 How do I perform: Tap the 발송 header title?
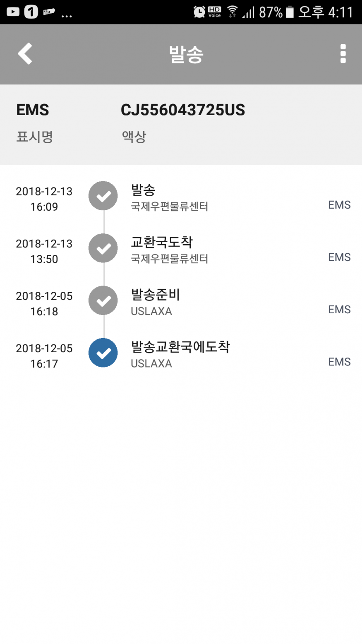pyautogui.click(x=186, y=54)
